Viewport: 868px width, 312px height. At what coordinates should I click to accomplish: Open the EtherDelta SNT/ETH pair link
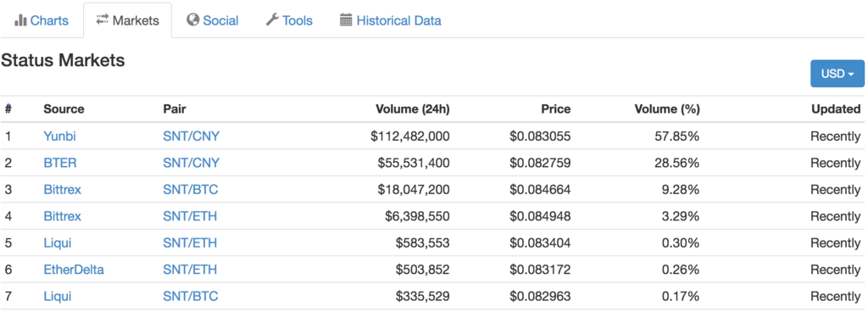(x=190, y=270)
